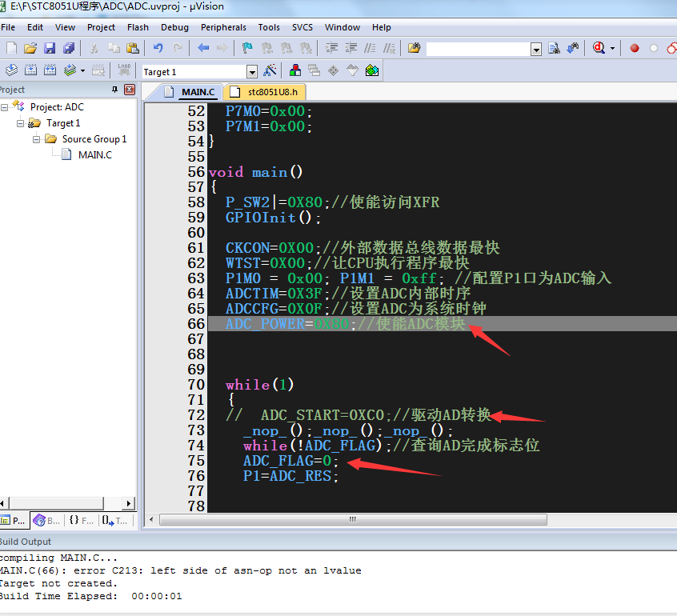Open the Debug menu

click(175, 27)
